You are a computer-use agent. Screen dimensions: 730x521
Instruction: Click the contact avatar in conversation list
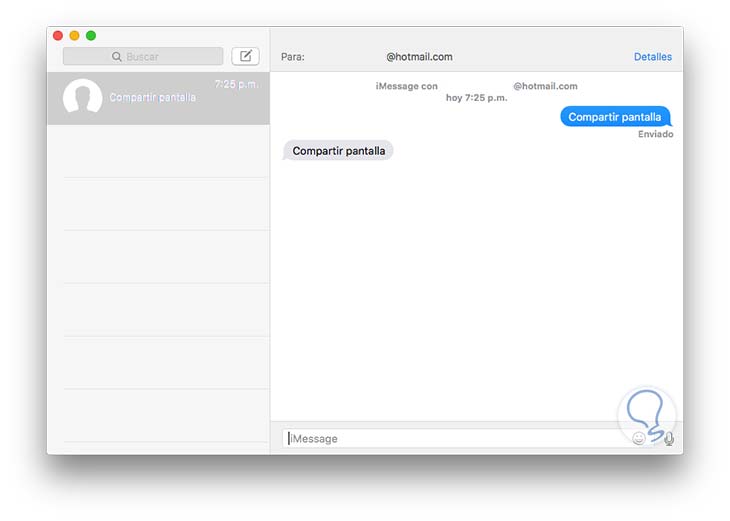[x=82, y=97]
